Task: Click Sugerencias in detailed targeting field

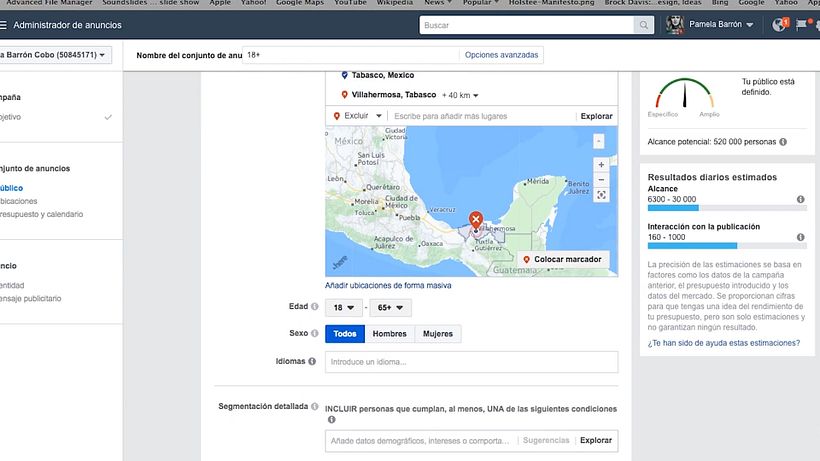Action: coord(546,441)
